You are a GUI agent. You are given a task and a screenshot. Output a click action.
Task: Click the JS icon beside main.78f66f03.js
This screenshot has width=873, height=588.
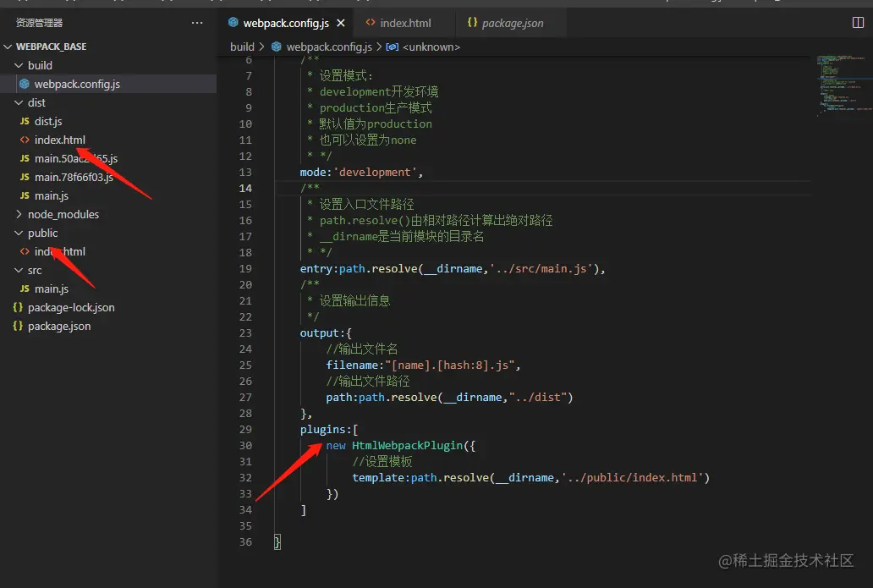click(25, 177)
